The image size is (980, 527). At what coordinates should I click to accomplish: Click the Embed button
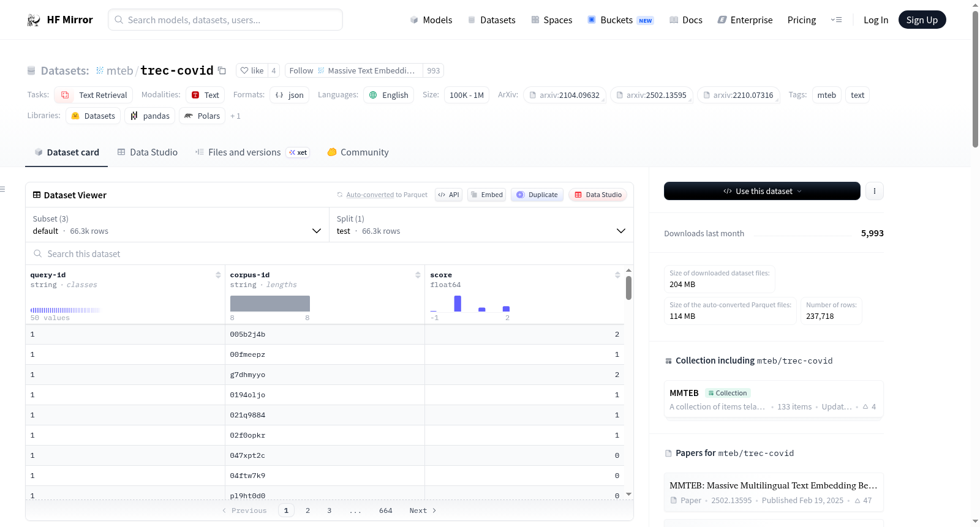point(486,195)
